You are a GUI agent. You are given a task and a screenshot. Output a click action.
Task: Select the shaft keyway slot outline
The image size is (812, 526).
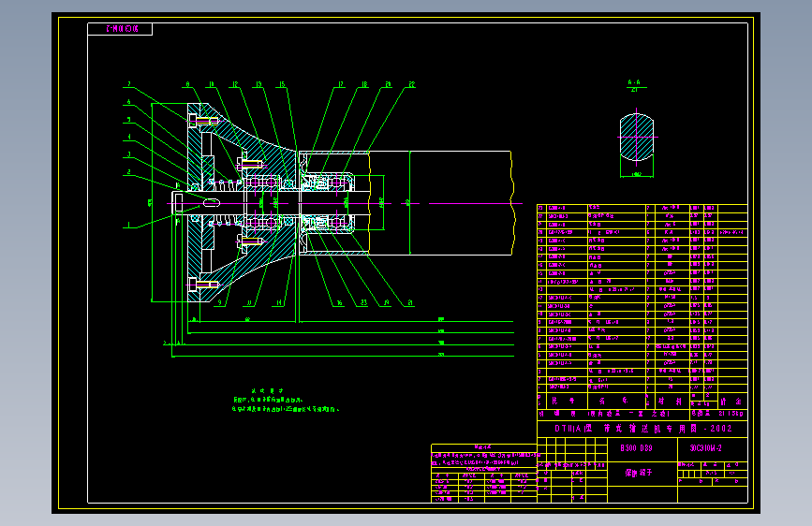click(x=212, y=203)
